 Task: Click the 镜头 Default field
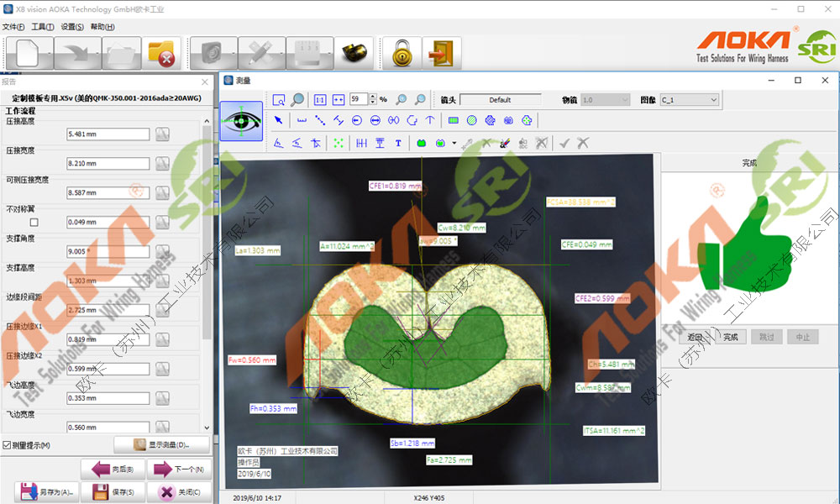(x=500, y=100)
